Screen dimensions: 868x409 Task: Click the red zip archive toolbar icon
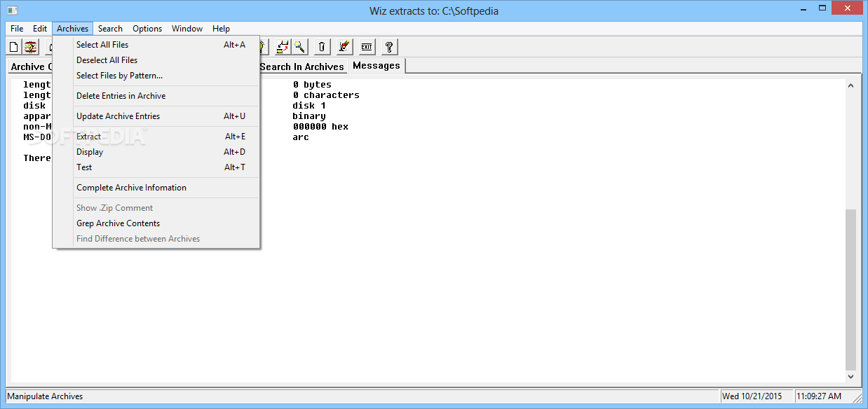31,47
